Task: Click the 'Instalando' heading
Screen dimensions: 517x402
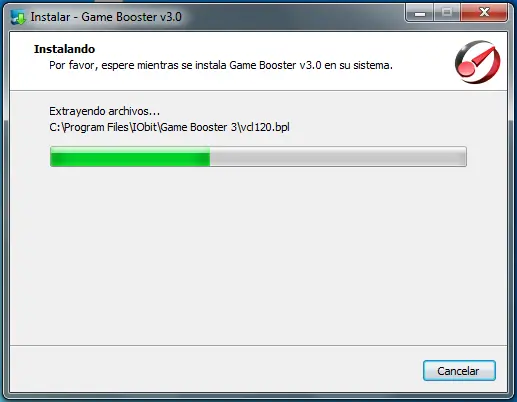Action: tap(64, 49)
